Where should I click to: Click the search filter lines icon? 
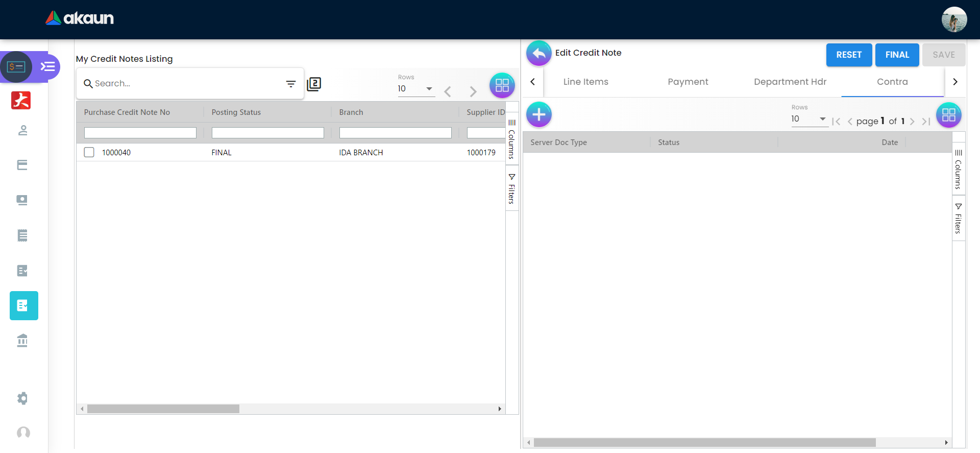coord(290,84)
